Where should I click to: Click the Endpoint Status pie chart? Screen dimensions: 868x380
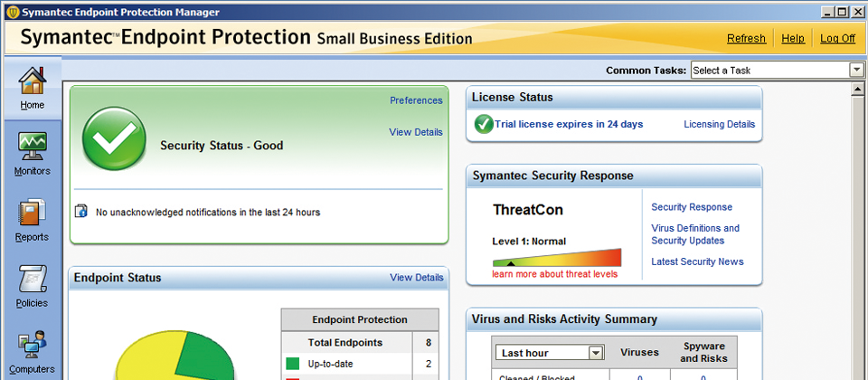[x=175, y=356]
